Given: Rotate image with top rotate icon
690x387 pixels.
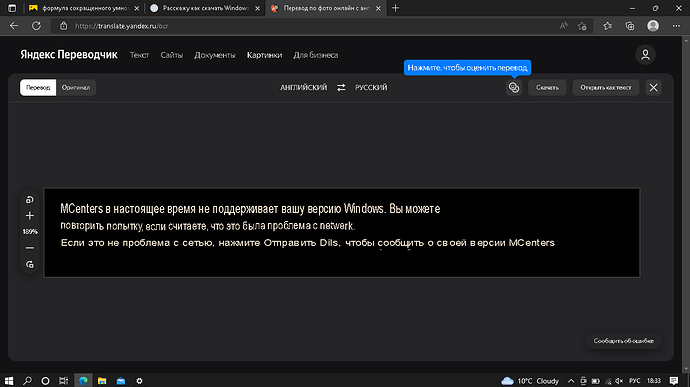Looking at the screenshot, I should click(x=29, y=200).
